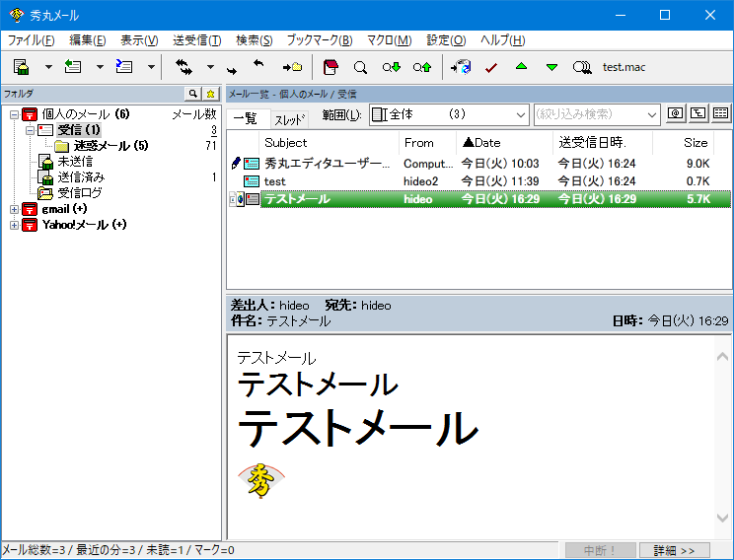
Task: Open the ブックマーク(B) menu
Action: (x=320, y=40)
